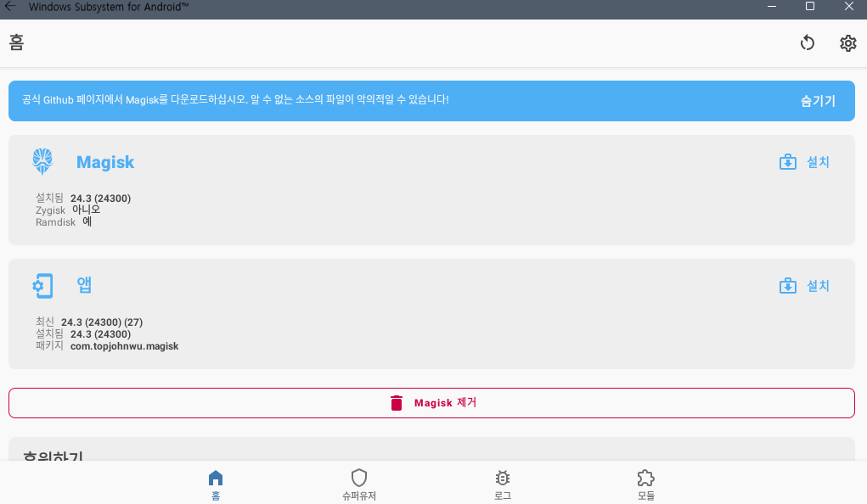Click the app phone-gear icon
Viewport: 867px width, 504px height.
tap(42, 286)
